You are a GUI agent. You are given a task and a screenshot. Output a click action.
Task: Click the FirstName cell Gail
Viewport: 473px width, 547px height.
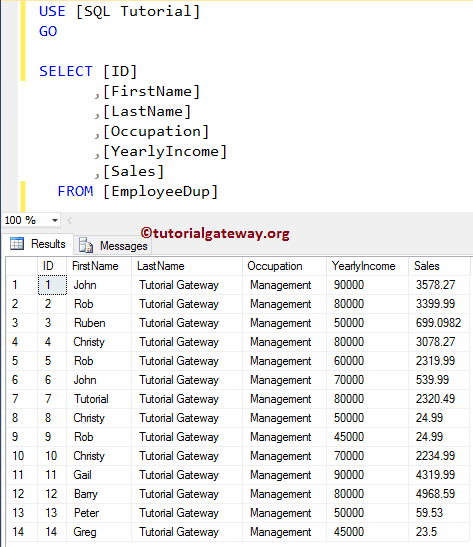(99, 475)
